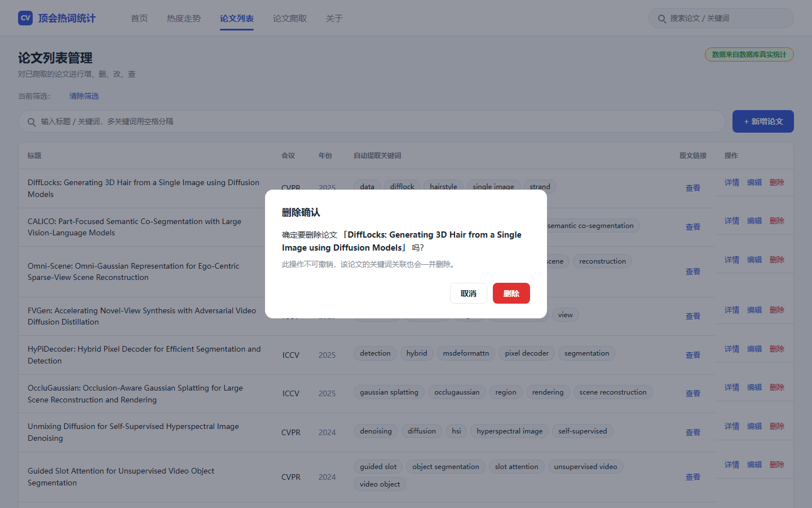This screenshot has width=812, height=508.
Task: Click the 'msdeformattn' keyword tag
Action: (x=466, y=353)
